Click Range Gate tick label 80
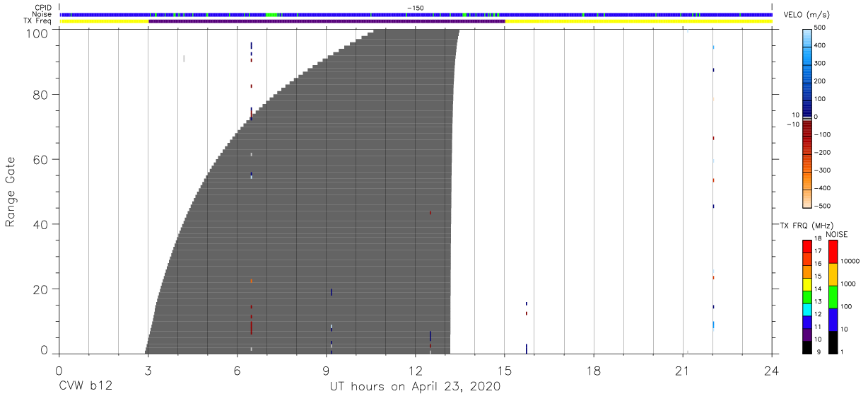This screenshot has width=868, height=401. [41, 95]
